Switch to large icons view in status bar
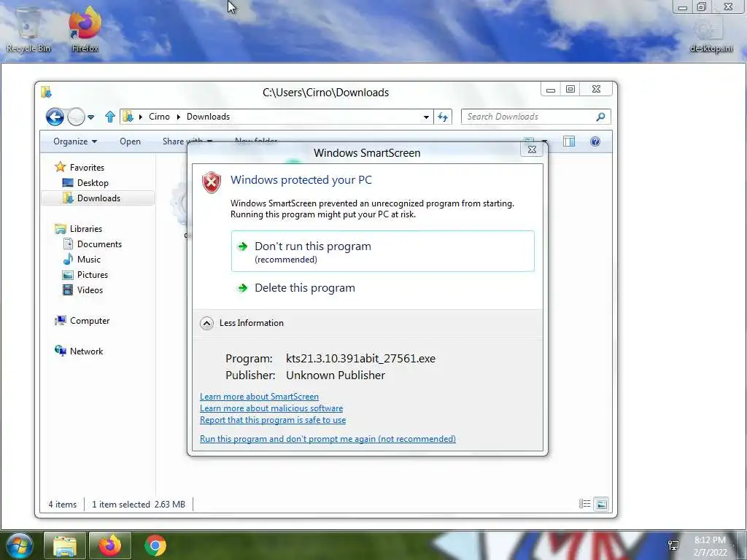This screenshot has width=747, height=560. [x=602, y=504]
